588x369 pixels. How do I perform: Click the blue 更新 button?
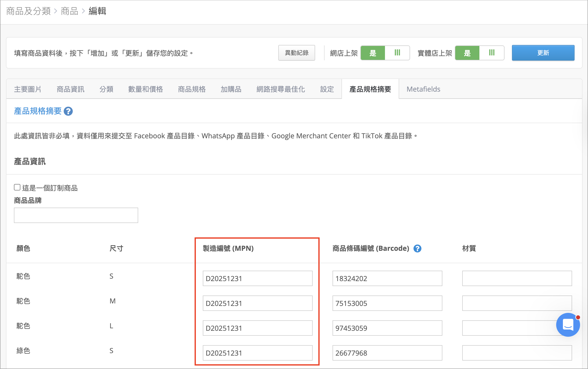pos(543,53)
